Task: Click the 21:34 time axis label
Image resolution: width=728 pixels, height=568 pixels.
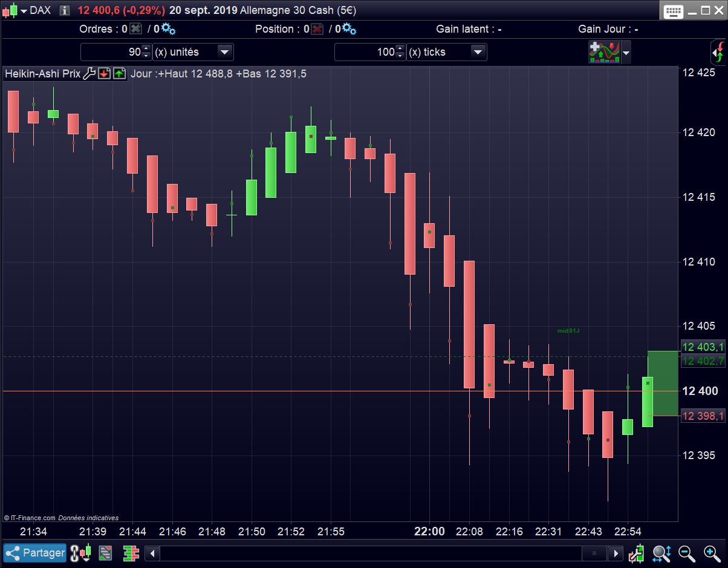Action: [33, 531]
